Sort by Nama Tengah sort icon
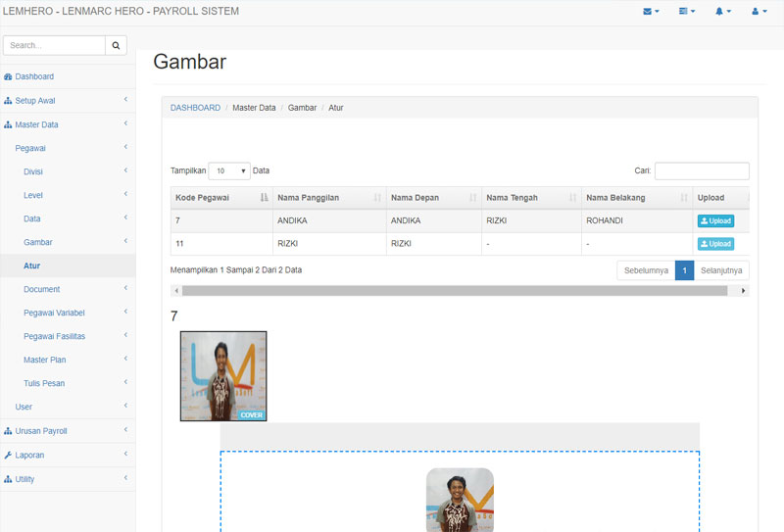This screenshot has width=784, height=532. pos(573,198)
